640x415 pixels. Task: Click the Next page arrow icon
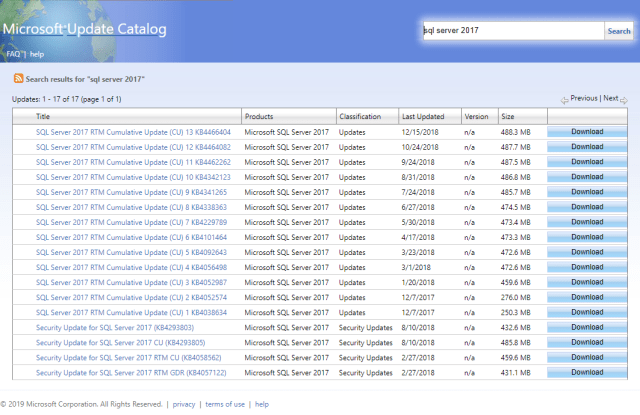(624, 100)
